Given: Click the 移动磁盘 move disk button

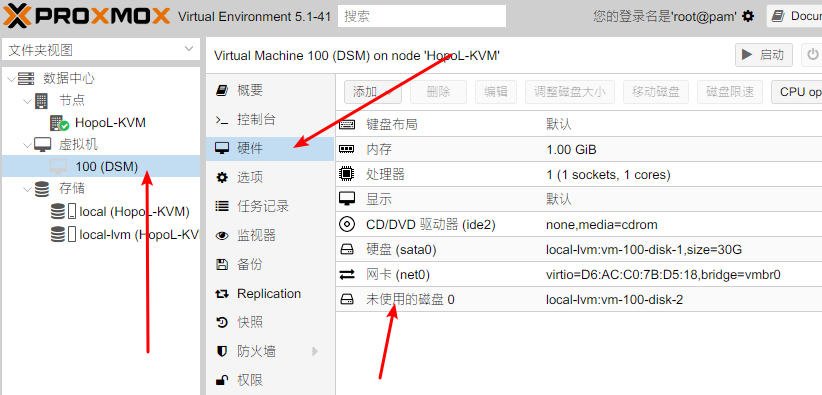Looking at the screenshot, I should [x=656, y=92].
